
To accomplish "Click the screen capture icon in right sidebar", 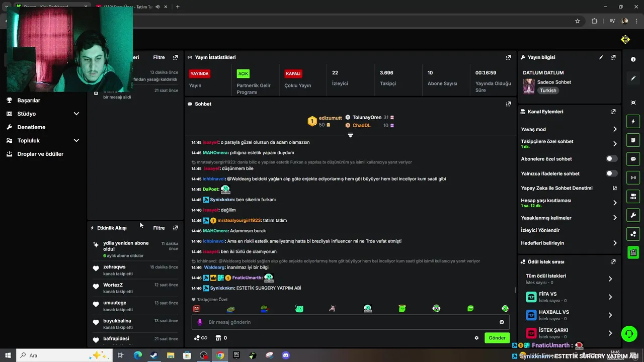I will (x=633, y=103).
